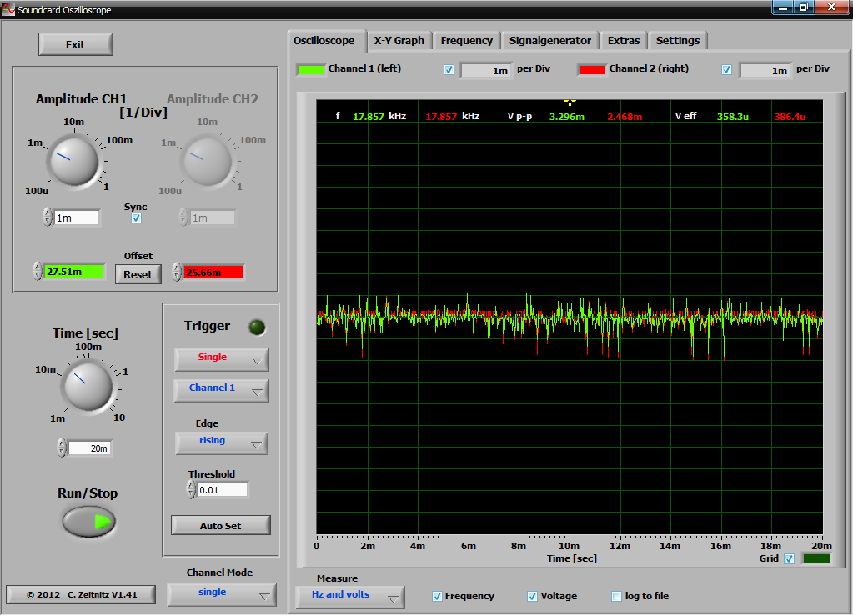This screenshot has height=616, width=853.
Task: Click the Amplitude CH1 value field showing 1m
Action: click(x=77, y=218)
